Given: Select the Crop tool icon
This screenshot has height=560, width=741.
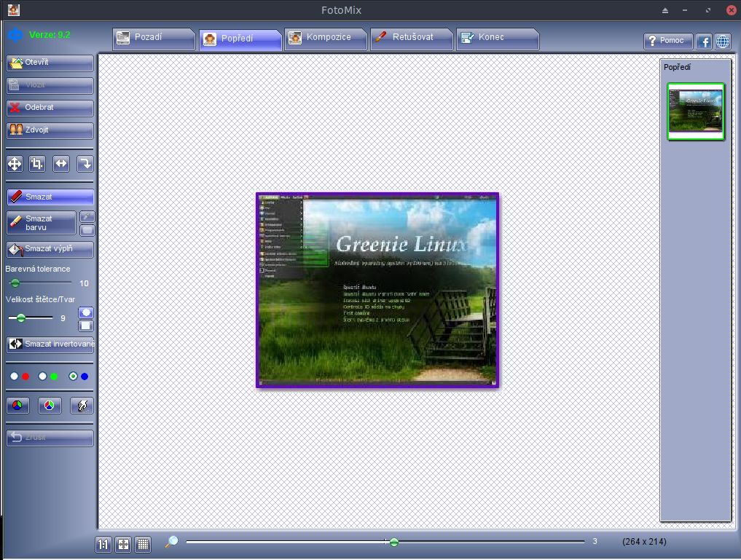Looking at the screenshot, I should [x=37, y=164].
